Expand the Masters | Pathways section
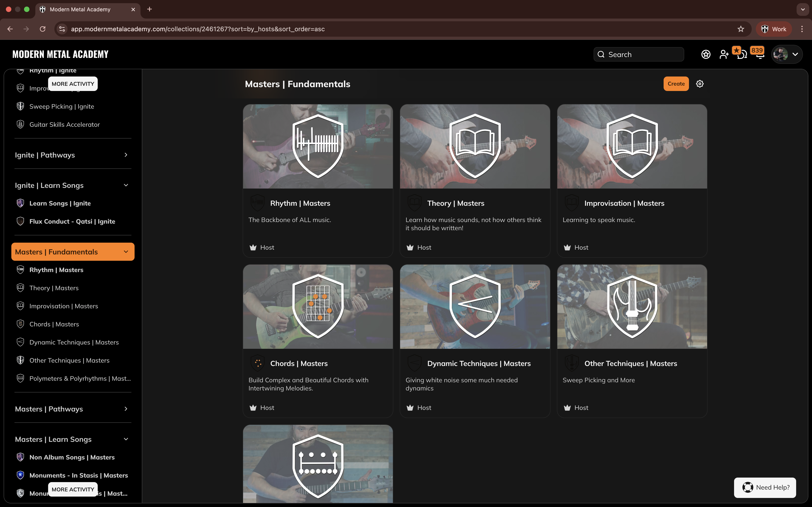This screenshot has height=507, width=812. tap(126, 409)
